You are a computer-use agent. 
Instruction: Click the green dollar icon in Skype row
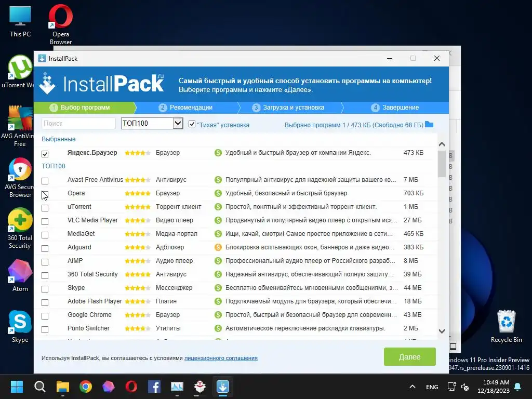(218, 288)
